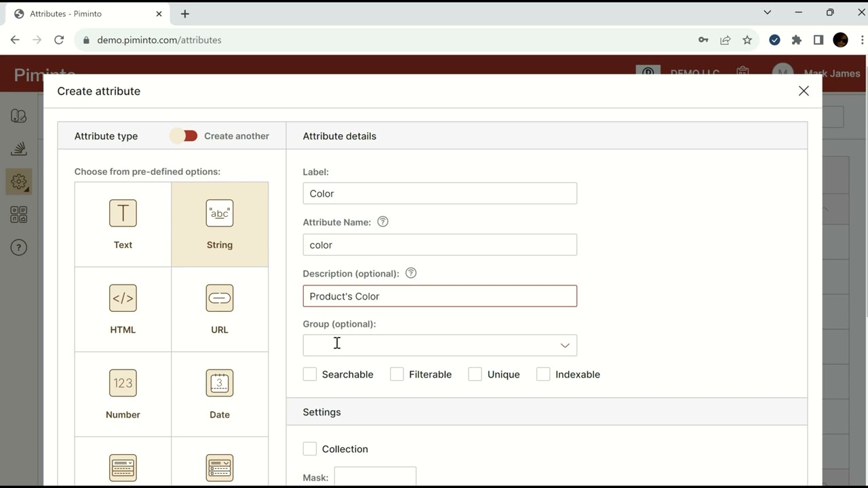The height and width of the screenshot is (488, 868).
Task: Share this page icon
Action: (x=725, y=40)
